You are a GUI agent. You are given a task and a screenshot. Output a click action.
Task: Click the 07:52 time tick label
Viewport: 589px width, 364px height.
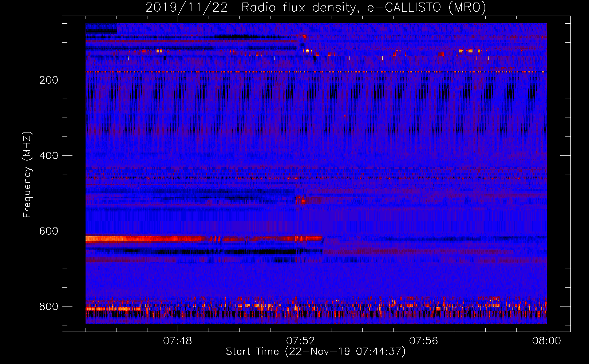click(301, 341)
